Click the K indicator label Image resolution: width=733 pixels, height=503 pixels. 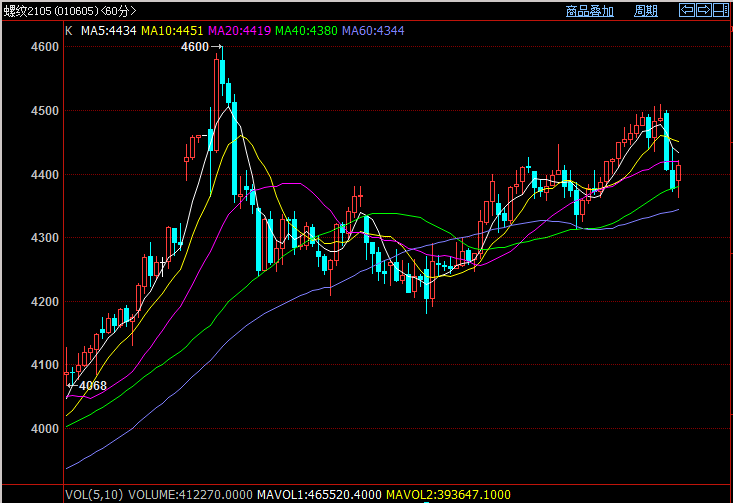click(69, 31)
